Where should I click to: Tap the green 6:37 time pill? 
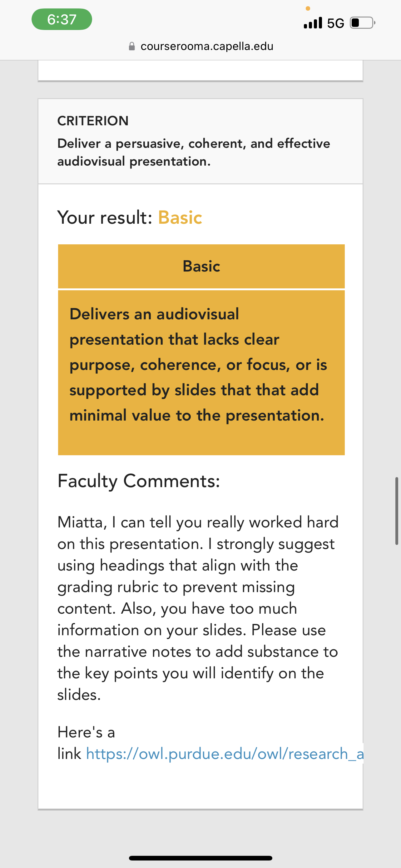coord(62,19)
